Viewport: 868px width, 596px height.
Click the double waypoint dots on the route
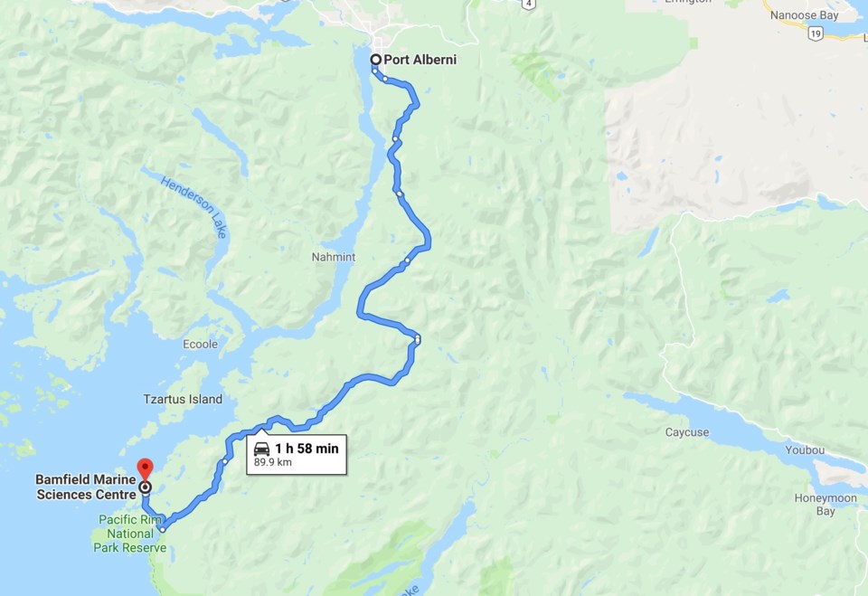tap(418, 339)
